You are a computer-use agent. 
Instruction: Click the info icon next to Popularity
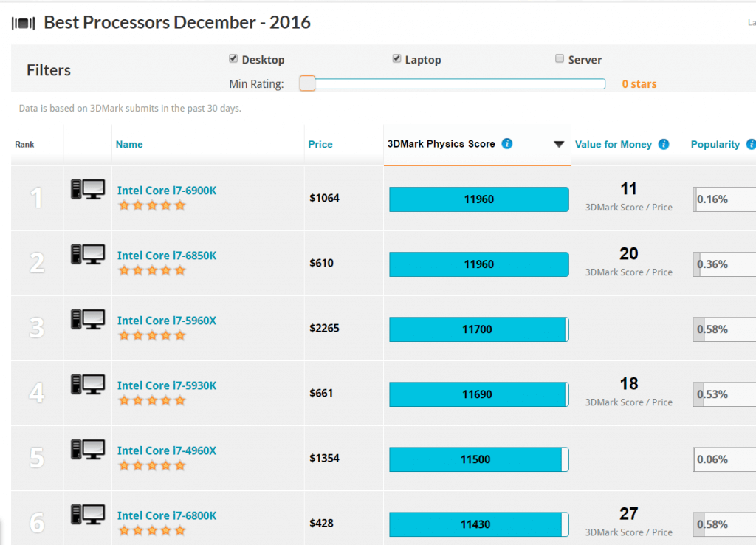click(751, 144)
